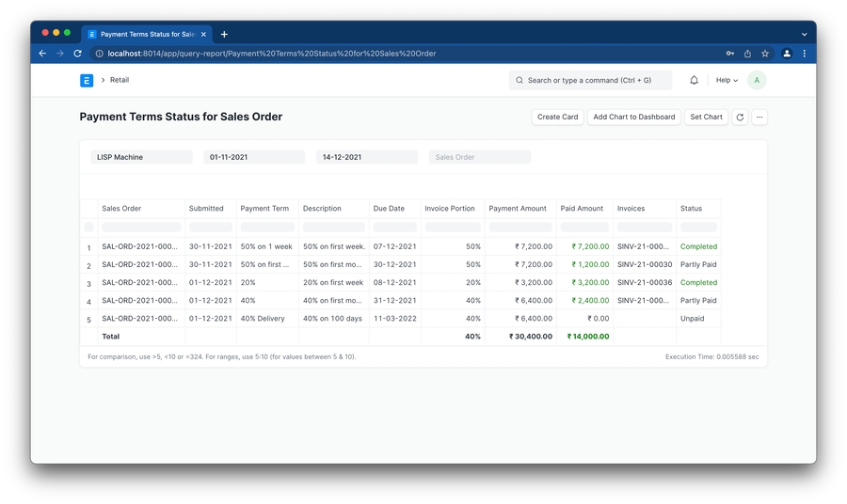This screenshot has height=504, width=847.
Task: Navigate to Retail breadcrumb
Action: [x=120, y=81]
